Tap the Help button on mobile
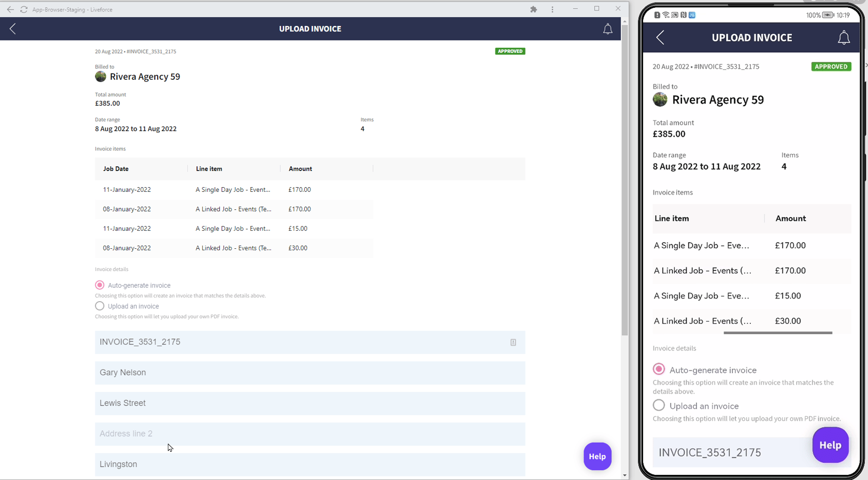Viewport: 868px width, 480px height. [x=830, y=445]
